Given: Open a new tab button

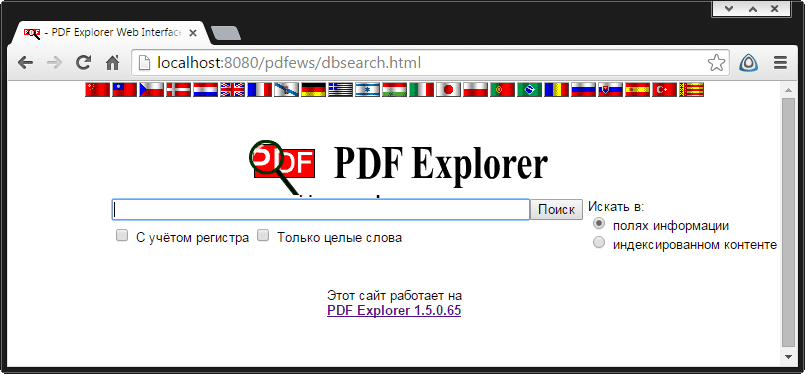Looking at the screenshot, I should click(x=226, y=33).
